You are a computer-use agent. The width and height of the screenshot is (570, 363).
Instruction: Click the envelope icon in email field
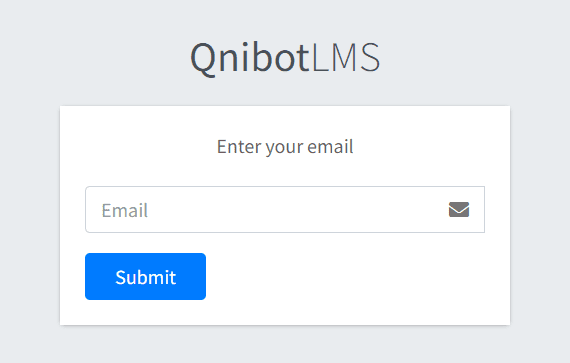459,210
